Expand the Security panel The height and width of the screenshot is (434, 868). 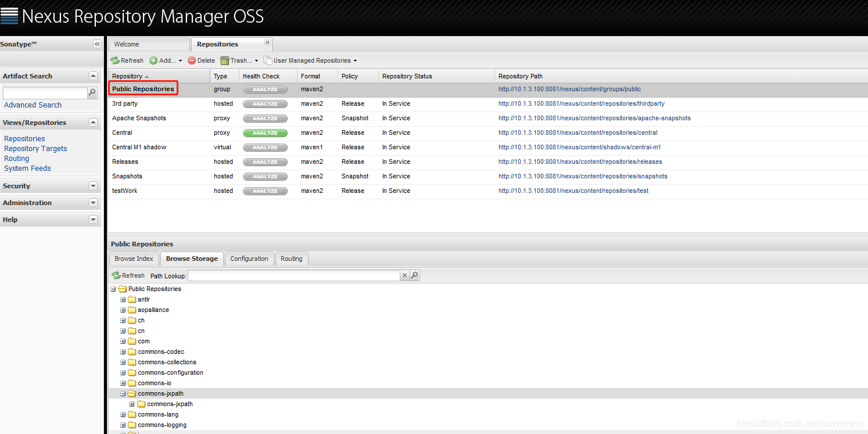pos(93,186)
